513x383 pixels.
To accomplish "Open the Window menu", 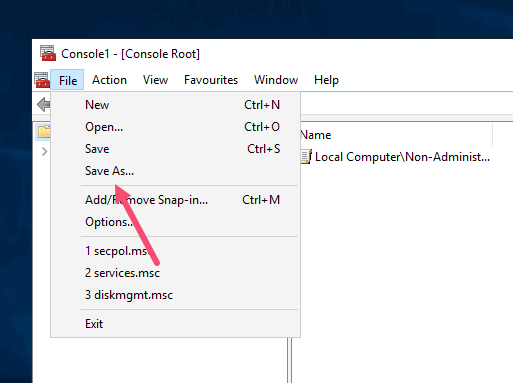I will click(276, 80).
